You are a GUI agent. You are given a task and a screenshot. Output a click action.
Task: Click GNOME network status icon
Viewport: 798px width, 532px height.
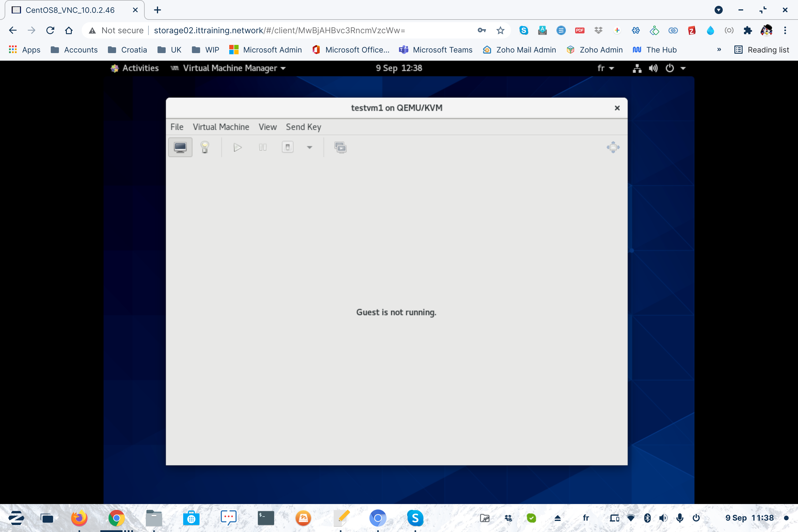point(637,68)
